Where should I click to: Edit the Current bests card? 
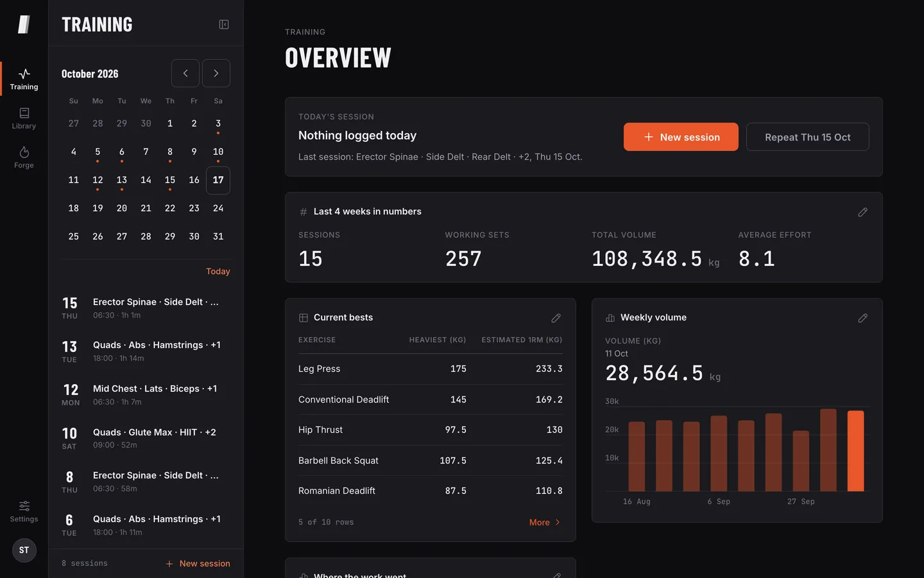click(x=556, y=318)
